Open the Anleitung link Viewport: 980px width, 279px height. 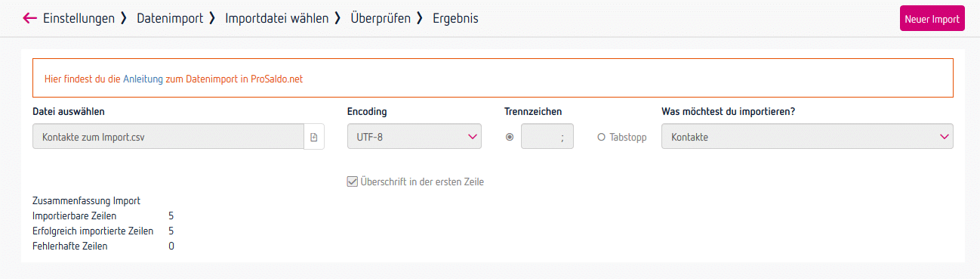tap(143, 79)
